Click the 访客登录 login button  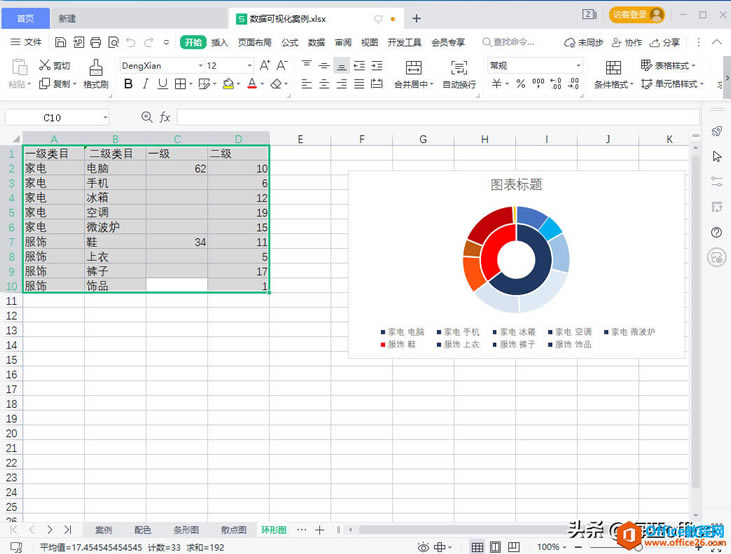coord(637,15)
